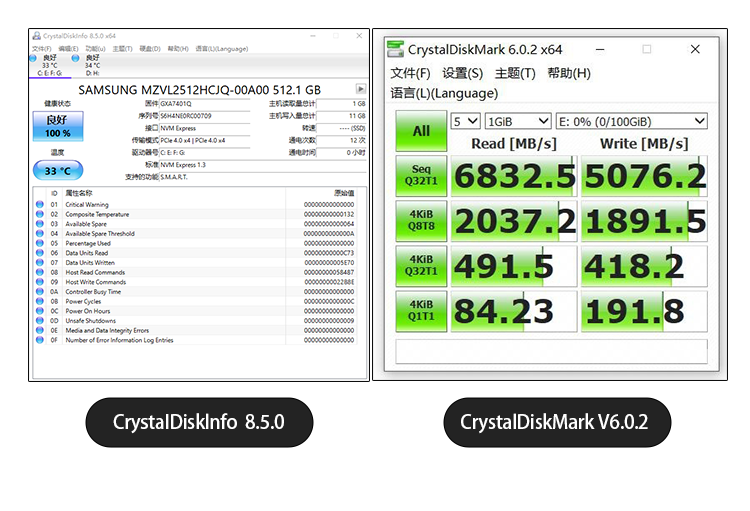Open 功能(u) menu in CrystalDiskInfo
Image resolution: width=750 pixels, height=511 pixels.
coord(95,49)
